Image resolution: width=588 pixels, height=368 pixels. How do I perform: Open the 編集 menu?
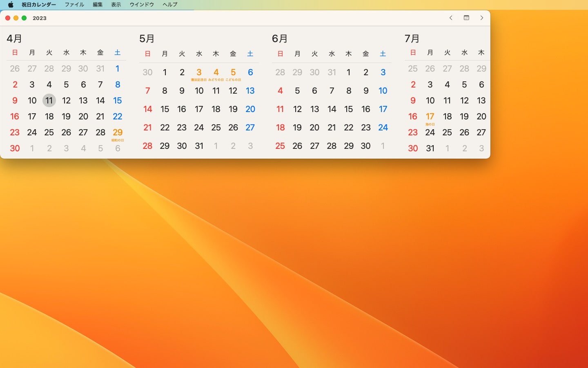(98, 5)
